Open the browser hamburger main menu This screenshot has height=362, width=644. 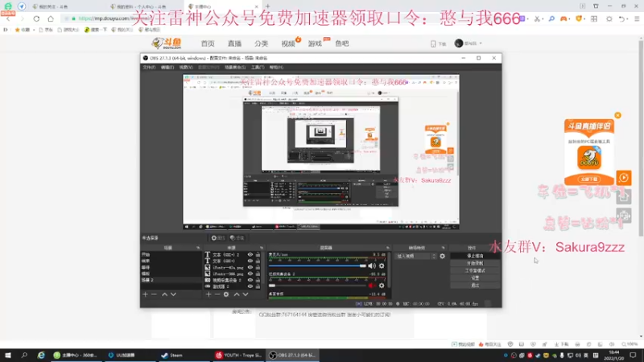point(637,19)
